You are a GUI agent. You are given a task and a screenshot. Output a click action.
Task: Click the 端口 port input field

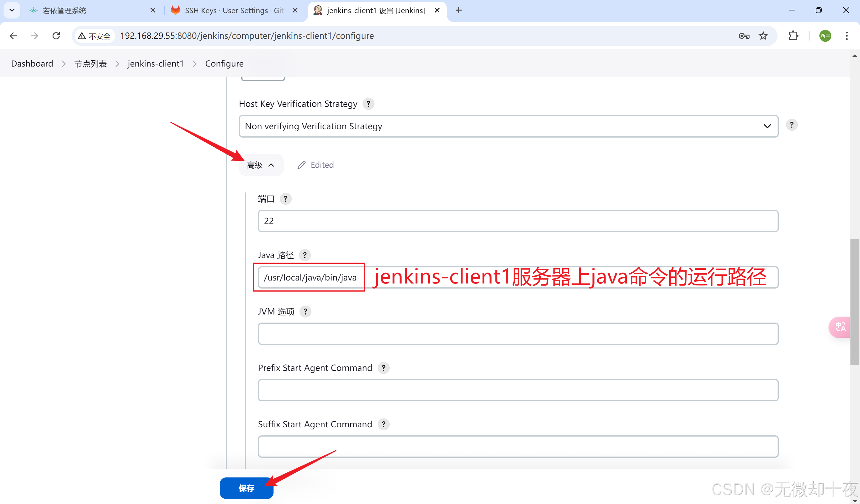(518, 221)
